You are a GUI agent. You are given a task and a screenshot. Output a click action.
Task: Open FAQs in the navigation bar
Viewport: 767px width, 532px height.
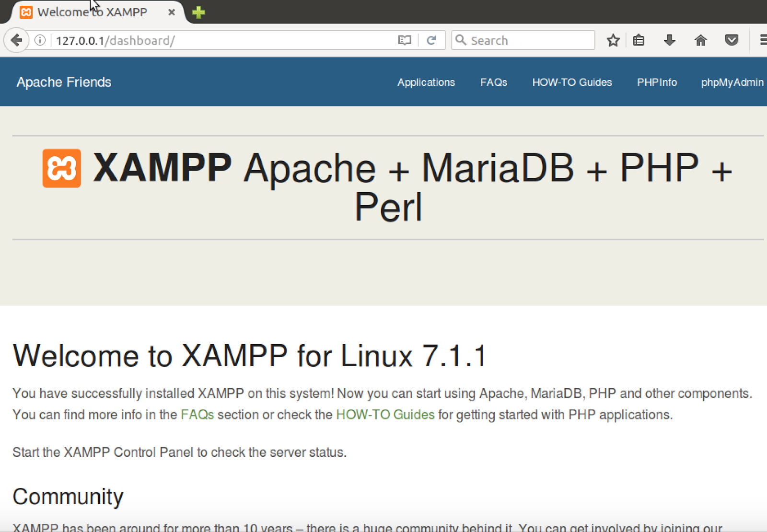coord(493,82)
